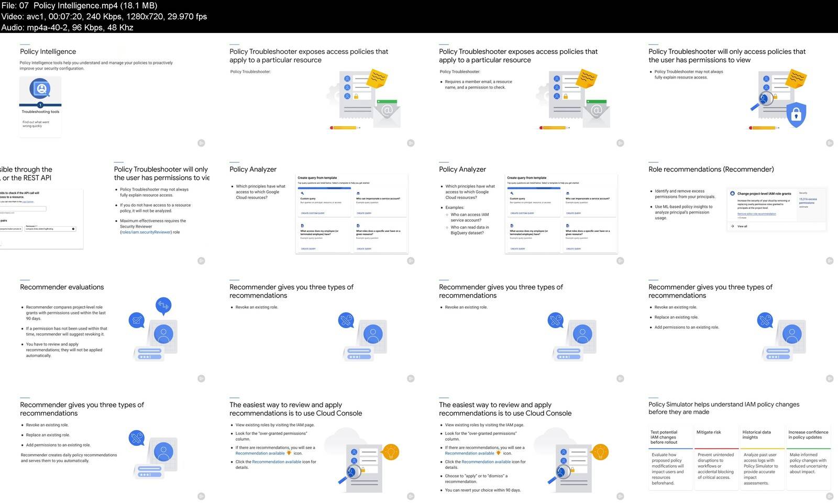Viewport: 838px width, 504px height.
Task: Click the arrow icon next to View all
Action: (732, 226)
